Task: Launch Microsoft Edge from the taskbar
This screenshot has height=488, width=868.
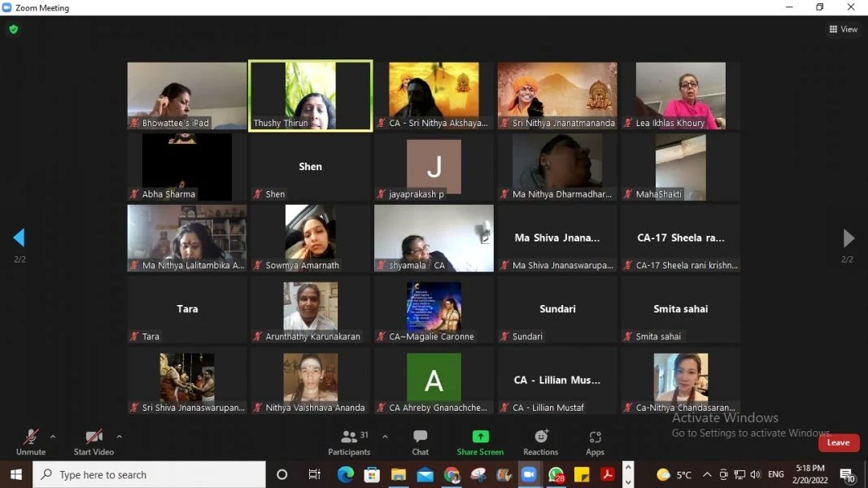Action: pyautogui.click(x=346, y=475)
